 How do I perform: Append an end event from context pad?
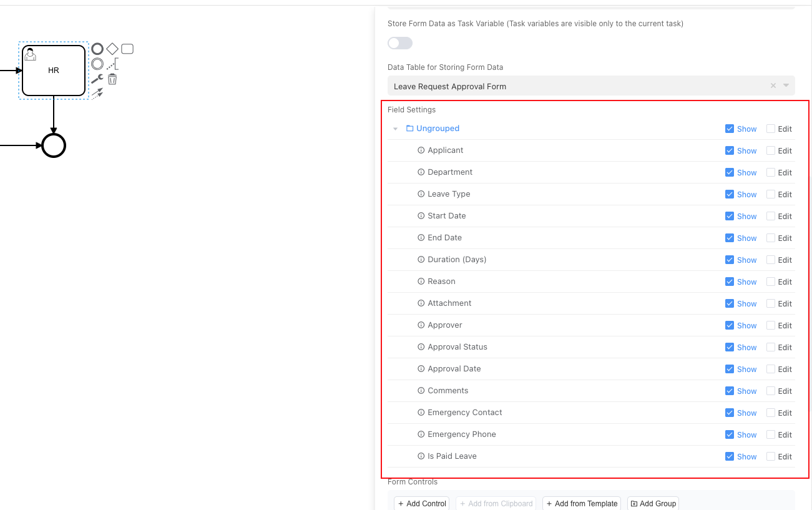[x=97, y=49]
